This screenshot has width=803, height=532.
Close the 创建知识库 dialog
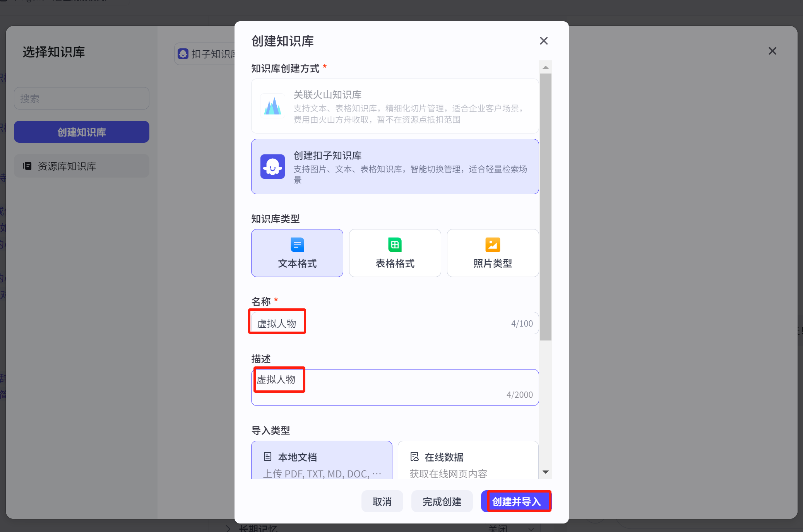pos(544,41)
